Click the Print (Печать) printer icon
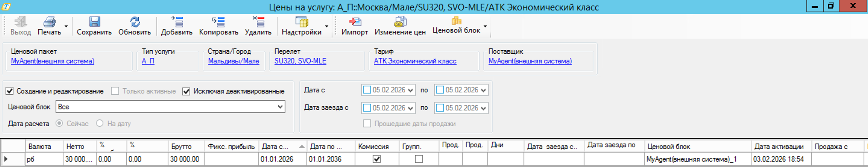 (x=49, y=22)
